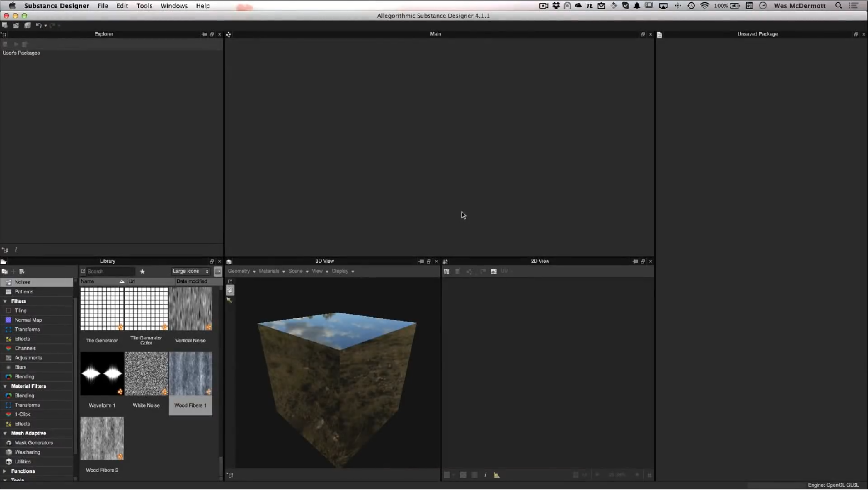Undock the Unsaved Package panel
This screenshot has width=868, height=490.
(856, 34)
